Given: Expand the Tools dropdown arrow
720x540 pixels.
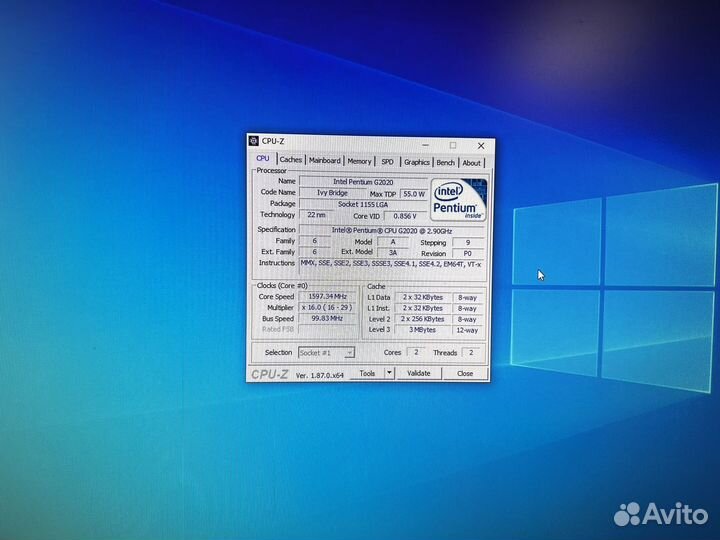Looking at the screenshot, I should pyautogui.click(x=389, y=373).
